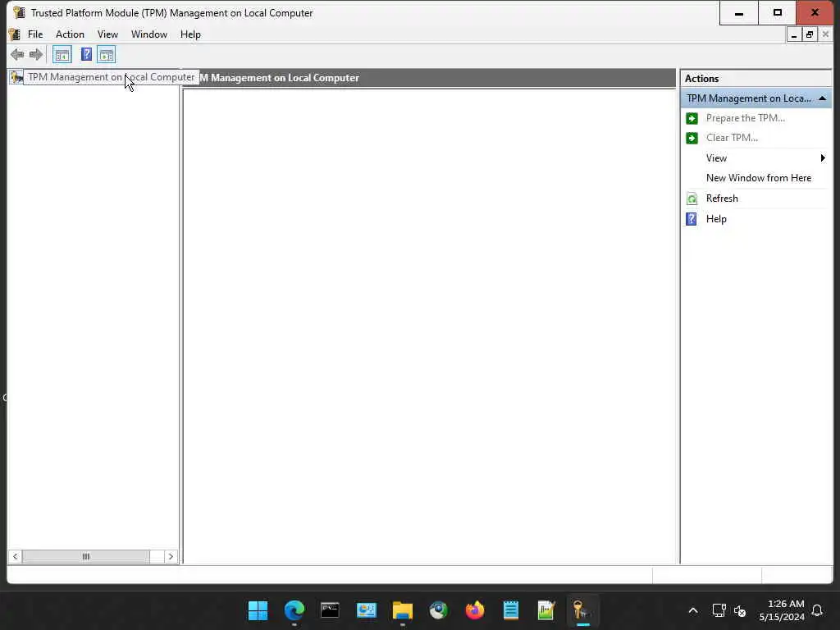The height and width of the screenshot is (630, 840).
Task: Open File Explorer from the taskbar
Action: point(402,610)
